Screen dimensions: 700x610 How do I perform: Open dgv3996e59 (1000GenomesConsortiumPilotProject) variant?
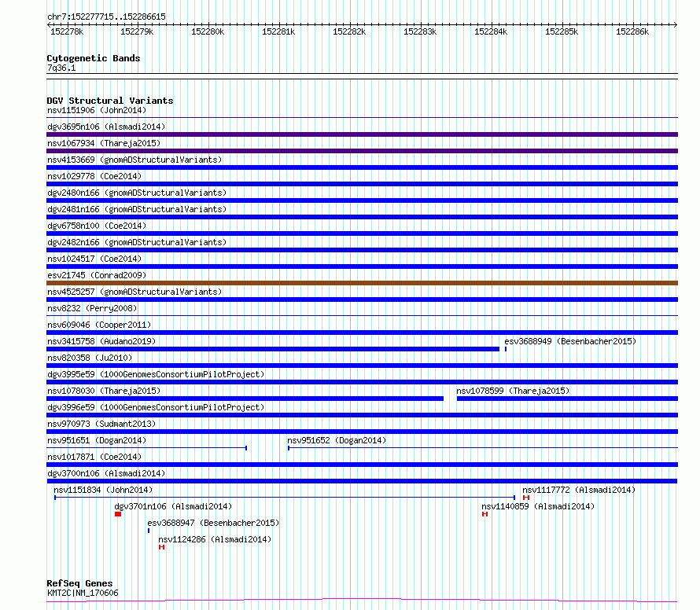(x=156, y=407)
